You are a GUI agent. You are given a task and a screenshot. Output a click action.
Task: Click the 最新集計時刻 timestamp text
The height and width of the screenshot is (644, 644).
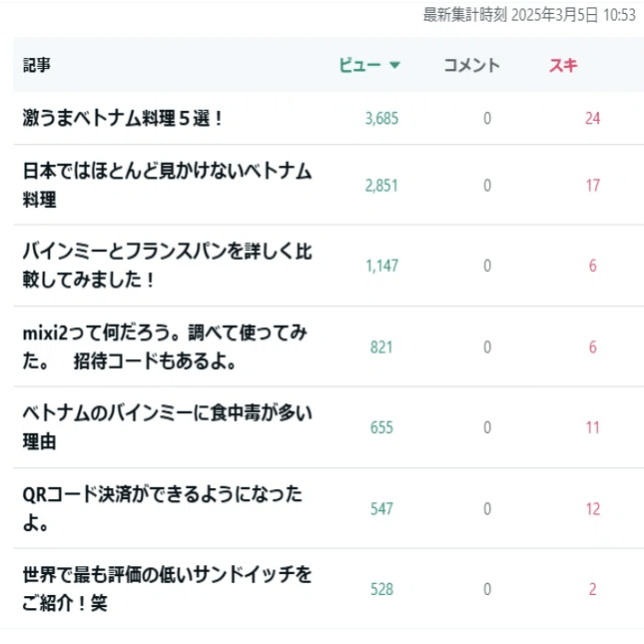[x=529, y=15]
